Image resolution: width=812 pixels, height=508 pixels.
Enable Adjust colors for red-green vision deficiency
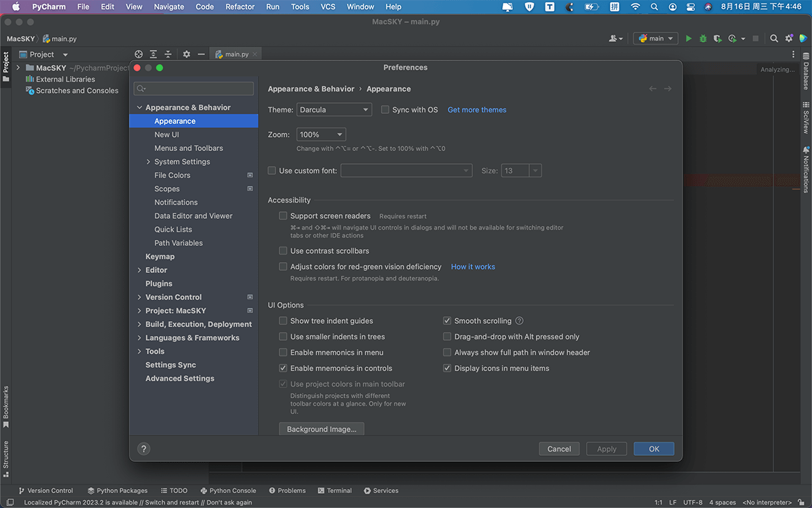pyautogui.click(x=284, y=267)
